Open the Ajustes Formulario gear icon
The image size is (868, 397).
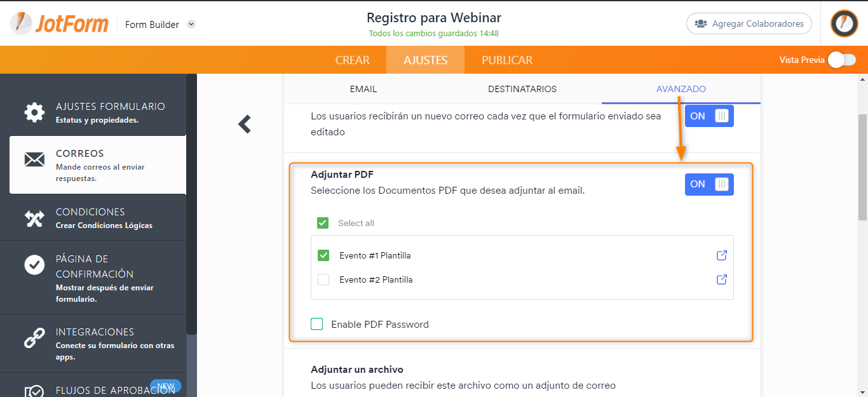click(x=34, y=112)
